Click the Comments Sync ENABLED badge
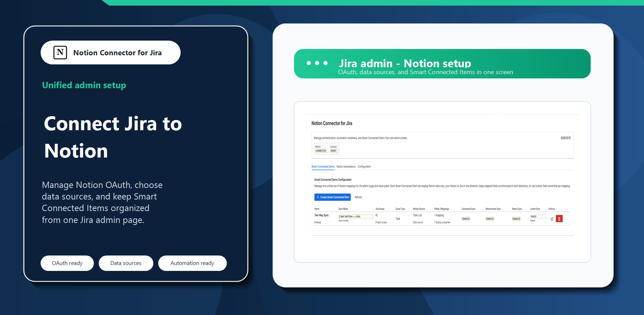The image size is (644, 315). coord(466,219)
